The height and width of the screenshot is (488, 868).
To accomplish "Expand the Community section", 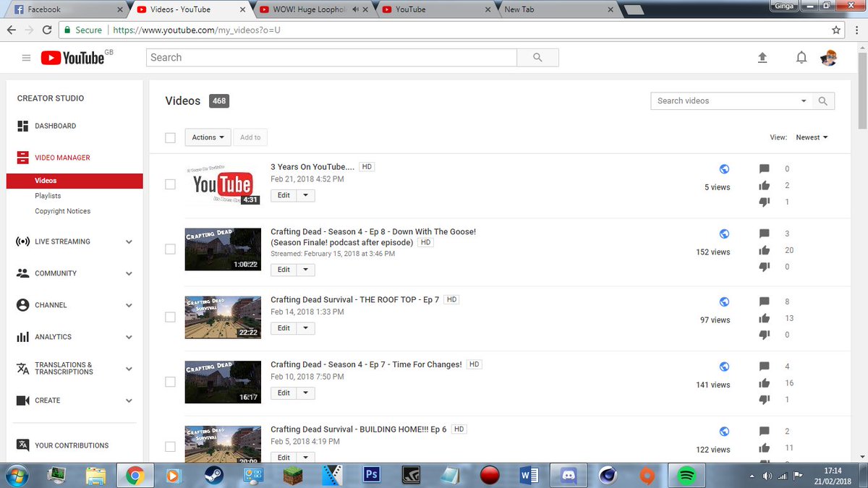I will click(129, 273).
